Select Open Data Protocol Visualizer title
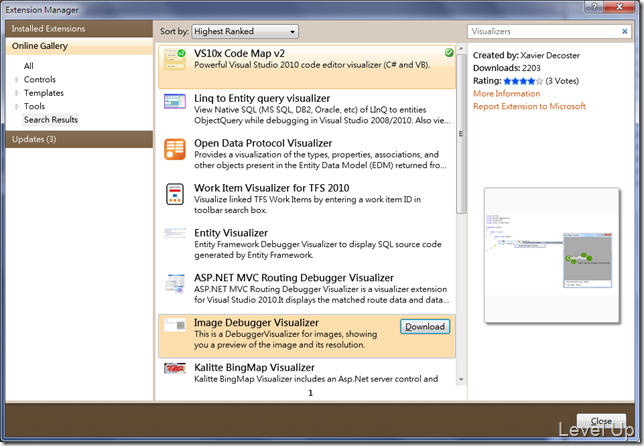 point(263,143)
